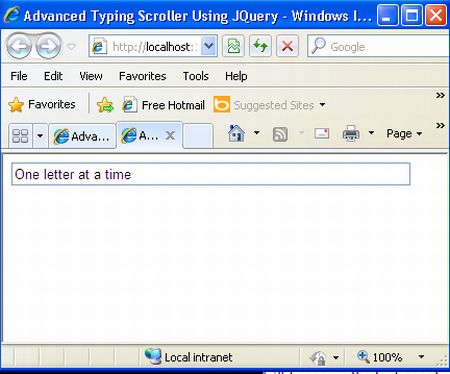Open the Help menu
The height and width of the screenshot is (374, 450).
(236, 76)
